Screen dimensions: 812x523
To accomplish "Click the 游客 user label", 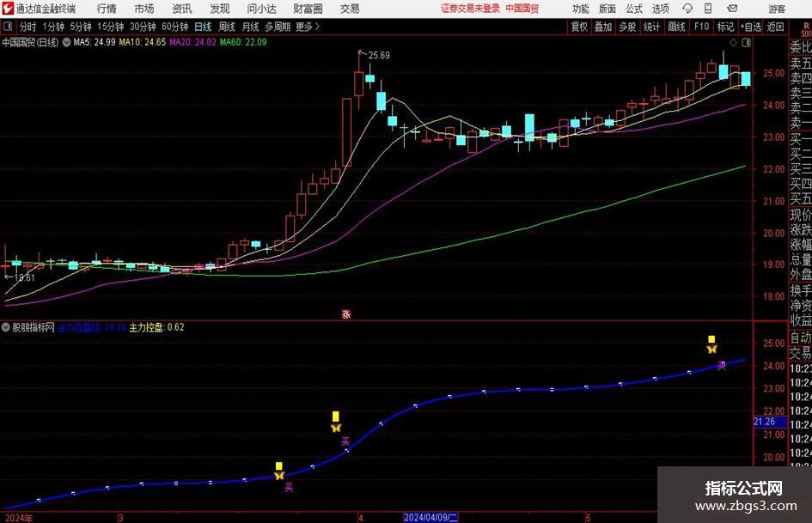I will point(776,9).
